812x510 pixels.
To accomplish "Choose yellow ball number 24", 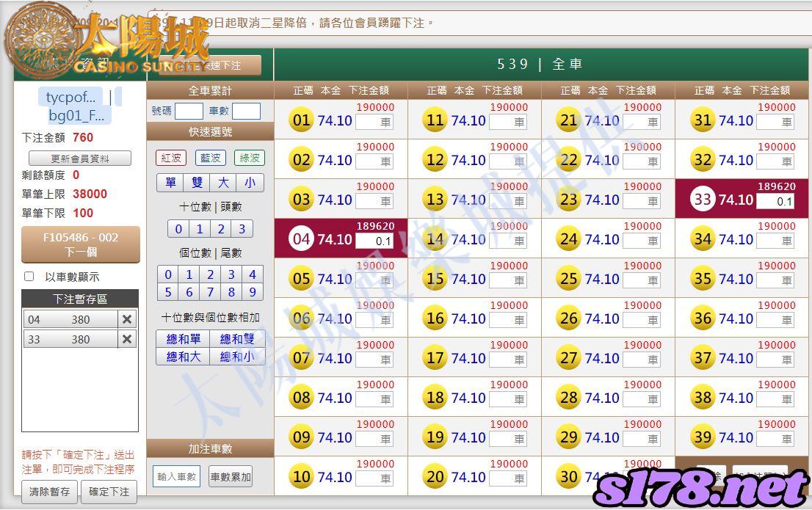I will pyautogui.click(x=568, y=239).
